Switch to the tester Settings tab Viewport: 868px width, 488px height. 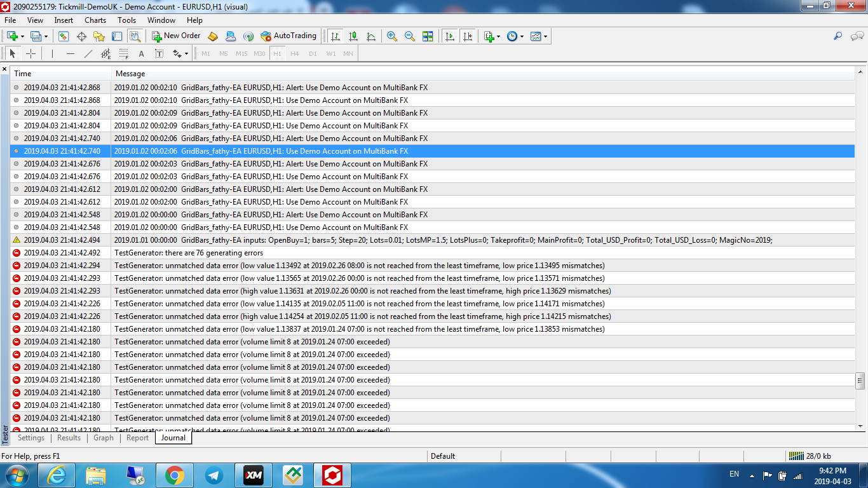click(31, 438)
